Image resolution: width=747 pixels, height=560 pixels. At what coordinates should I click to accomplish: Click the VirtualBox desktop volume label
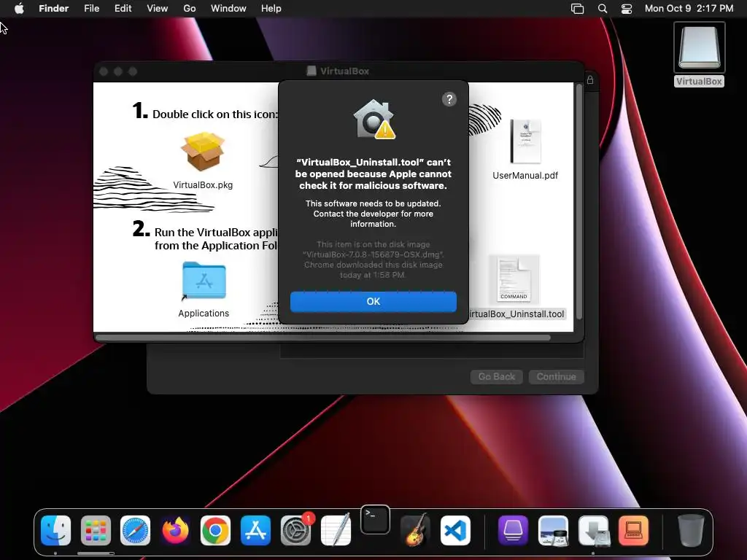point(699,82)
